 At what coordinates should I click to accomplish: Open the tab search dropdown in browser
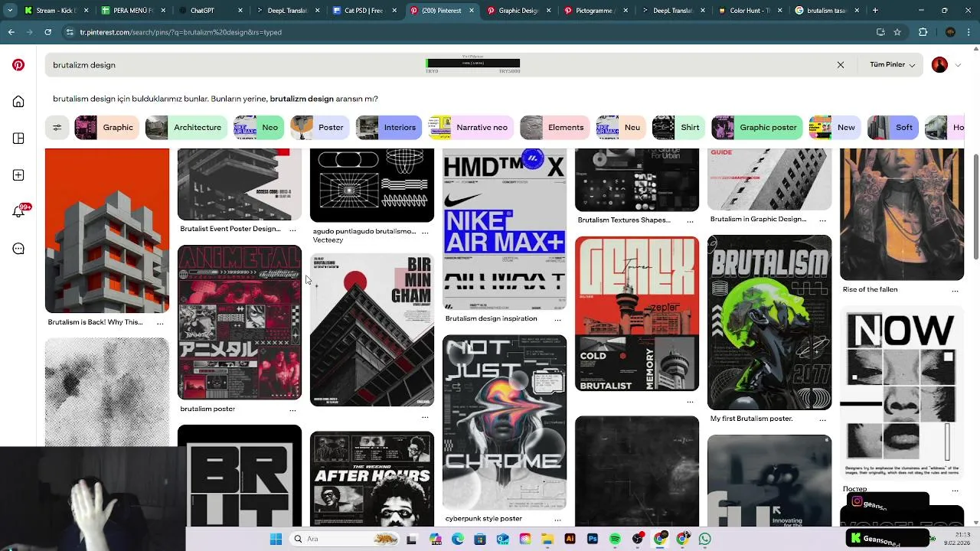[10, 11]
